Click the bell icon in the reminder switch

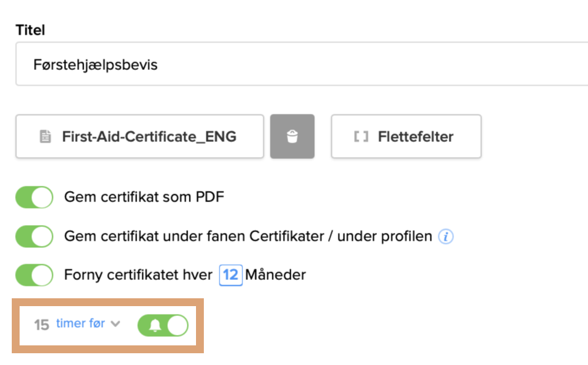[155, 325]
